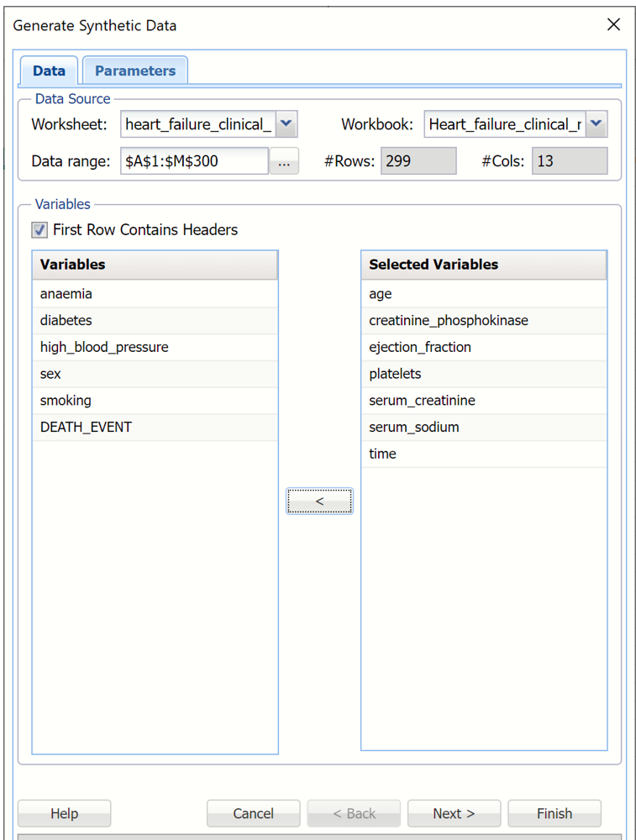636x840 pixels.
Task: Choose high_blood_pressure from Variables list
Action: [104, 347]
